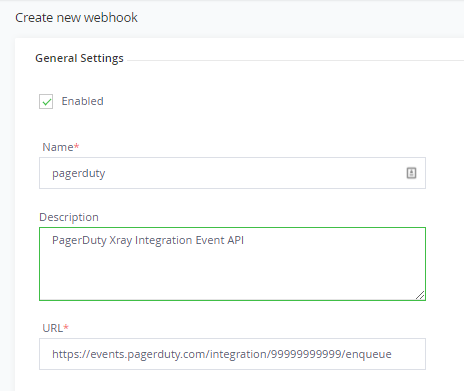This screenshot has width=464, height=391.
Task: Click the General Settings section heading
Action: (x=79, y=58)
